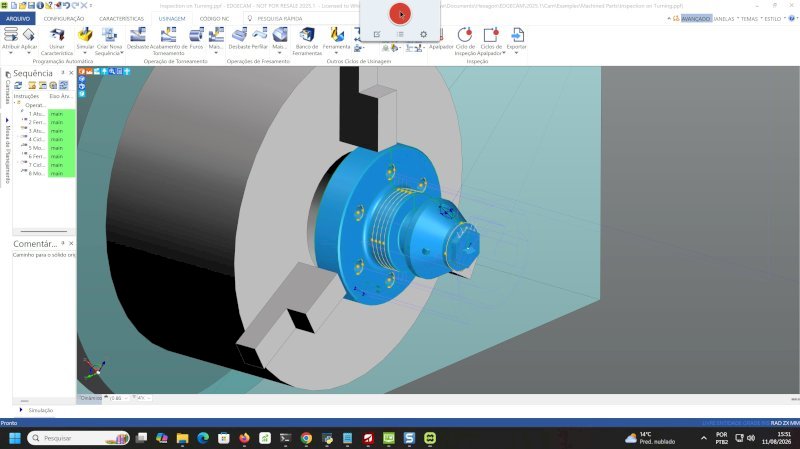Collapse the ribbon with the up chevron
This screenshot has height=449, width=800.
pyautogui.click(x=668, y=18)
